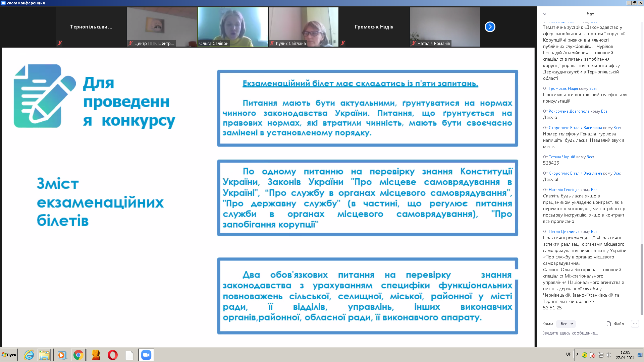The image size is (644, 362).
Task: Open the volume speaker tray icon
Action: 609,355
